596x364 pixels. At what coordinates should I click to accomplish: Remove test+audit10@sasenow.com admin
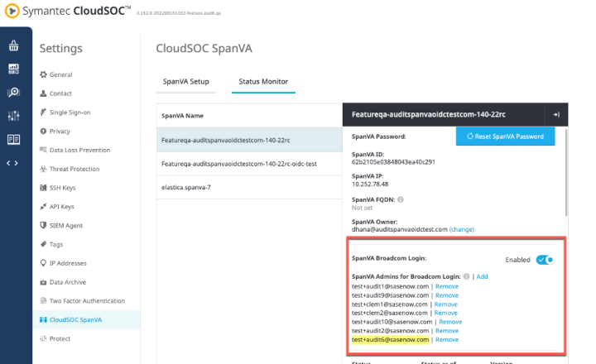(x=450, y=322)
